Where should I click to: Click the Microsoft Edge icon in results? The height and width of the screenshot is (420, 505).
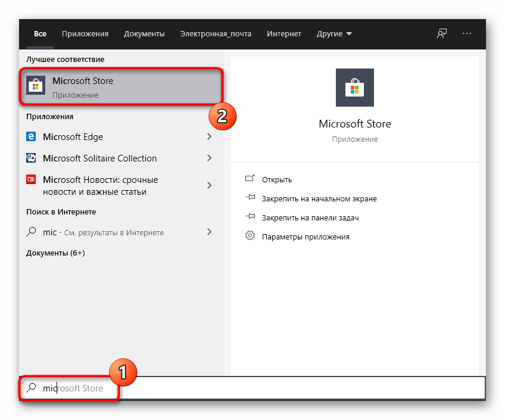tap(32, 137)
